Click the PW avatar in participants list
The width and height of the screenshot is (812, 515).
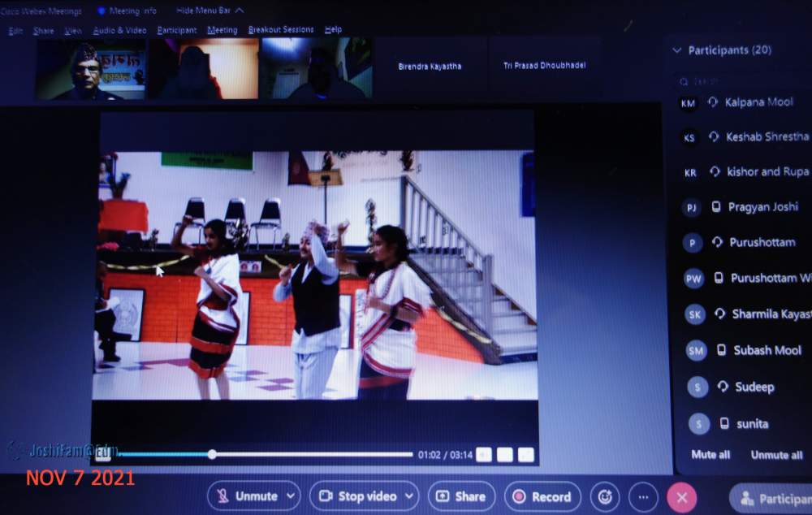(x=693, y=279)
